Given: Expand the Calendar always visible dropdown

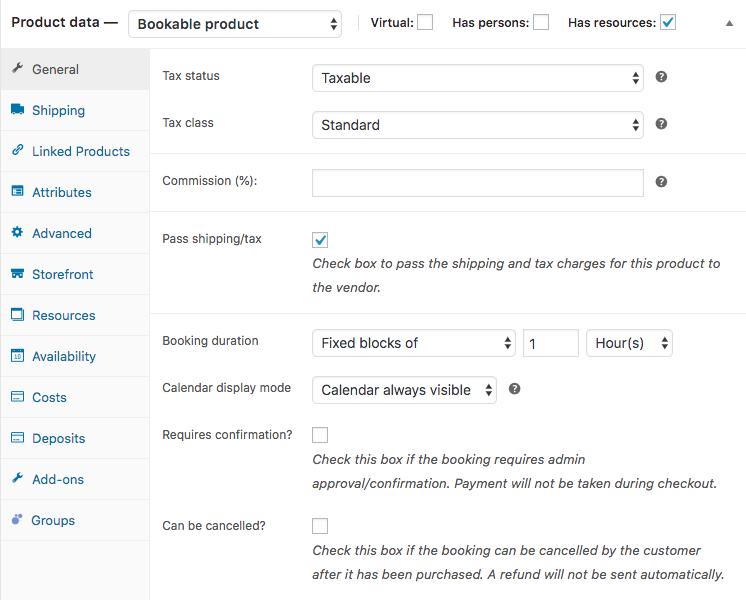Looking at the screenshot, I should coord(404,390).
